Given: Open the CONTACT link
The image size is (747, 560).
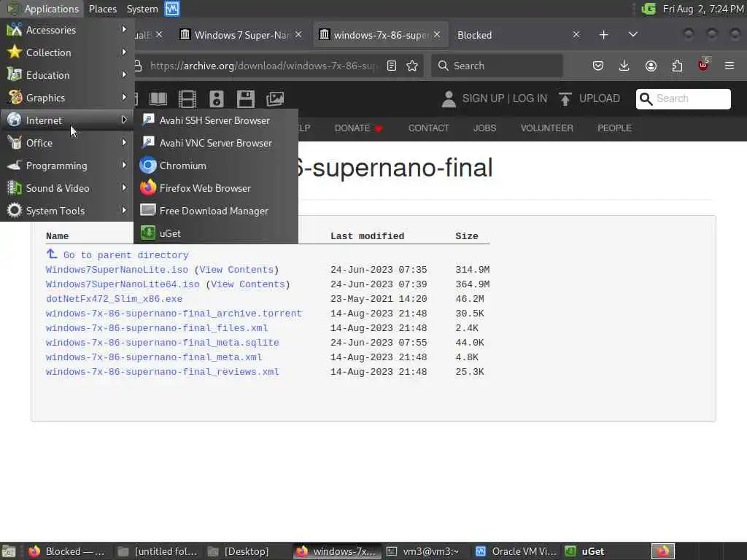Looking at the screenshot, I should coord(429,128).
